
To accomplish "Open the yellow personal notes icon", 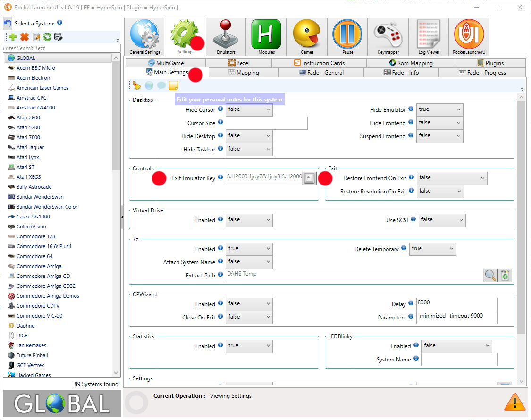I will click(174, 85).
